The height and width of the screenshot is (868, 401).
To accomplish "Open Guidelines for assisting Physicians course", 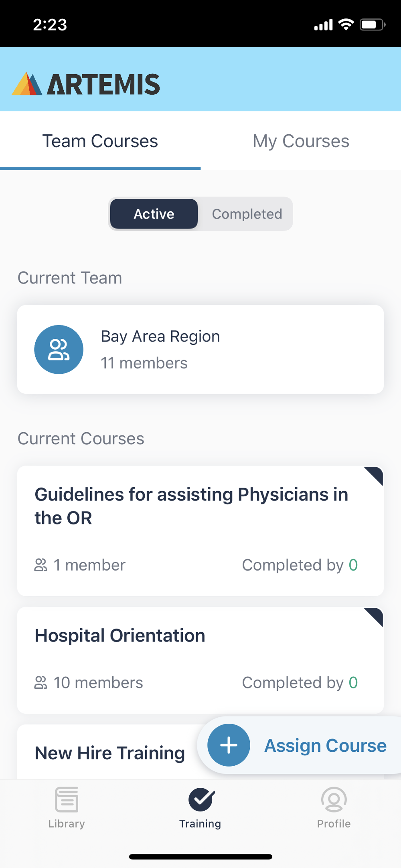I will point(192,506).
